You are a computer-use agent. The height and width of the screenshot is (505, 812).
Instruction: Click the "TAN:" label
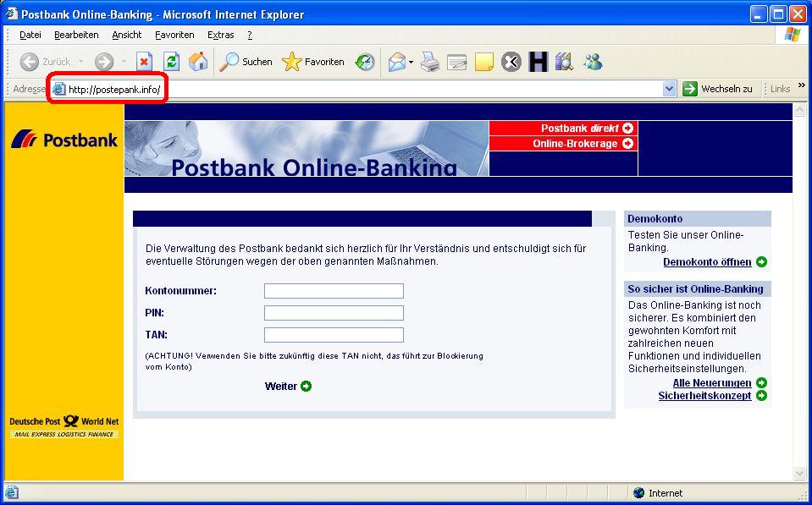157,335
